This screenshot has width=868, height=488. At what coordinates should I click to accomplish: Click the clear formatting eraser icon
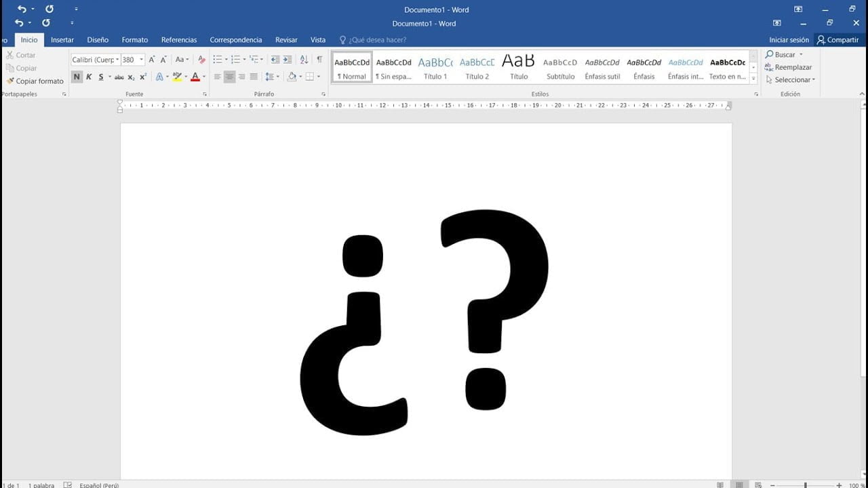pos(201,60)
